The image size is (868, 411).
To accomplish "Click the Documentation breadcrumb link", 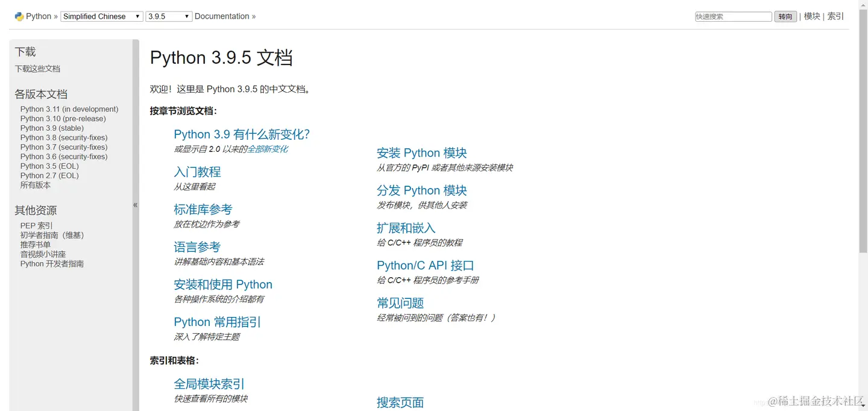I will click(x=222, y=16).
